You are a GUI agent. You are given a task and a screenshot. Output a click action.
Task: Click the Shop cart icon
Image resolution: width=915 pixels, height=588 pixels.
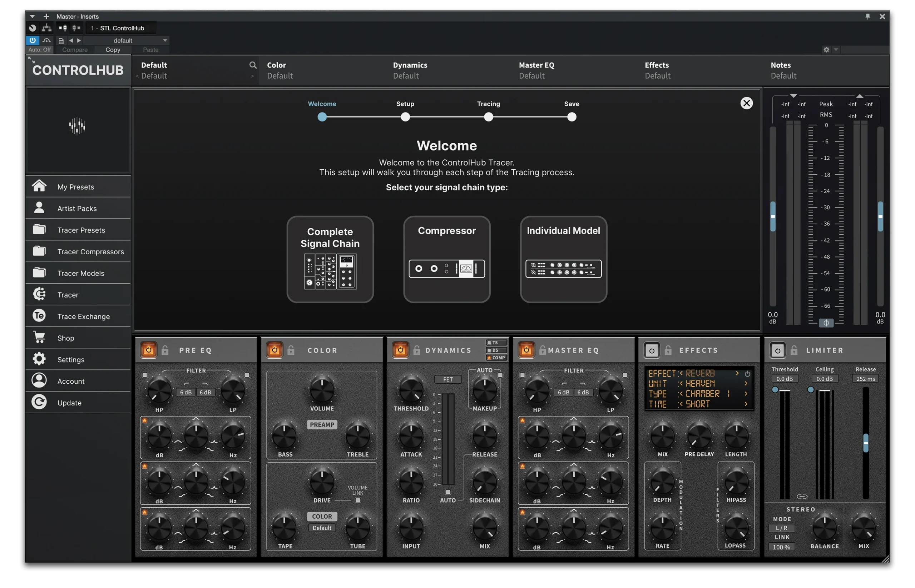click(39, 337)
